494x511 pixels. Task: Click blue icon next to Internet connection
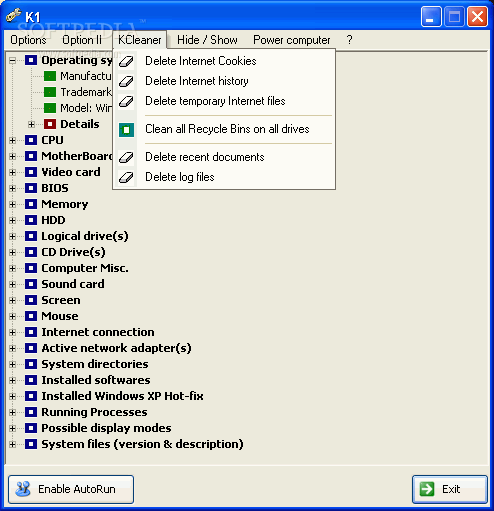point(31,332)
